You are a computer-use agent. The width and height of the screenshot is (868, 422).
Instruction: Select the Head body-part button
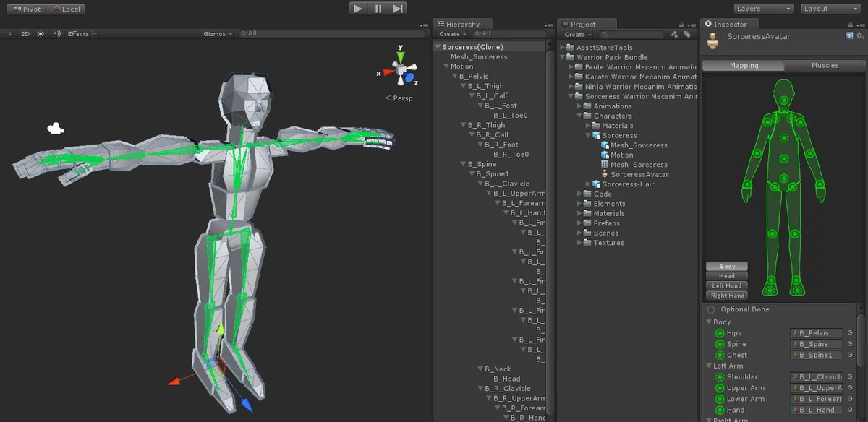pyautogui.click(x=727, y=276)
